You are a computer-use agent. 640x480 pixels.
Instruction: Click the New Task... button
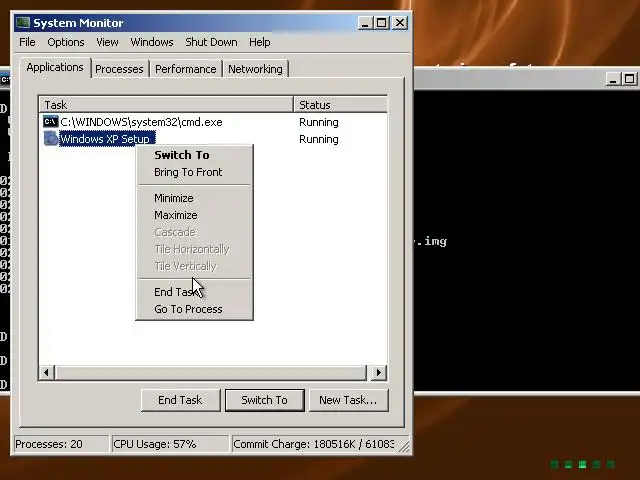point(348,400)
